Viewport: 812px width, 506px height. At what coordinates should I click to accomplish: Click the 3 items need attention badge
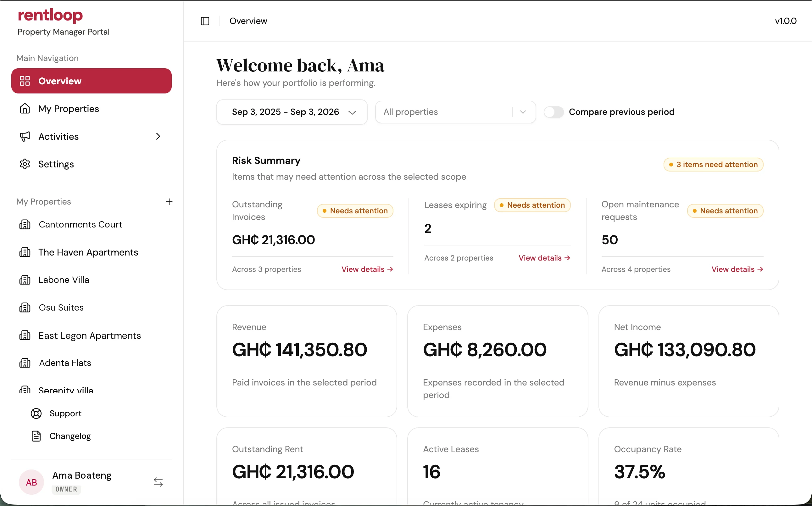pyautogui.click(x=713, y=164)
